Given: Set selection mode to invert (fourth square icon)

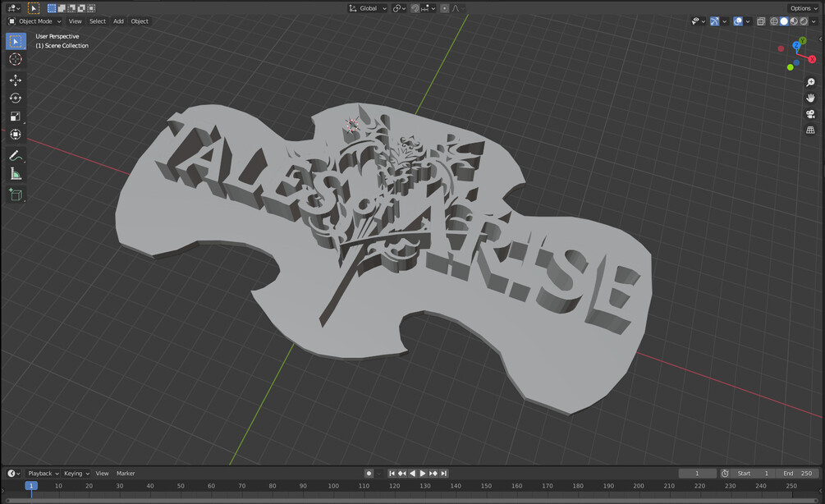Looking at the screenshot, I should (x=81, y=8).
